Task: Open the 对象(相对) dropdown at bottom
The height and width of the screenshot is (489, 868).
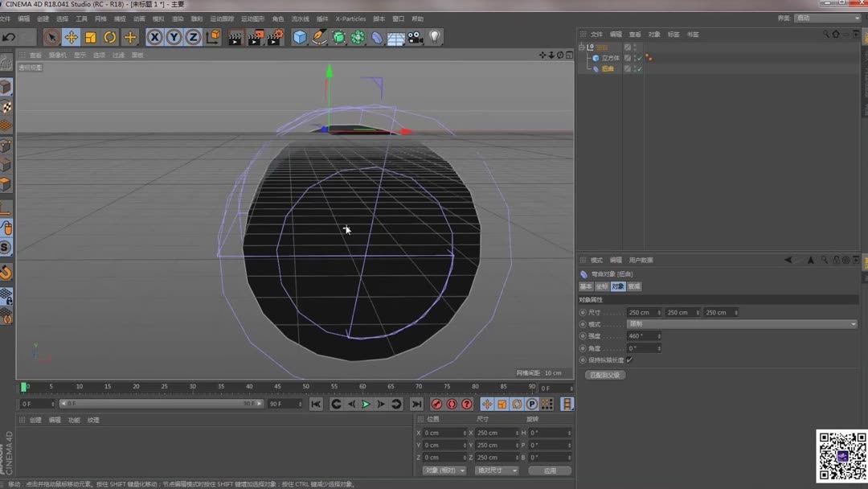Action: coord(444,470)
